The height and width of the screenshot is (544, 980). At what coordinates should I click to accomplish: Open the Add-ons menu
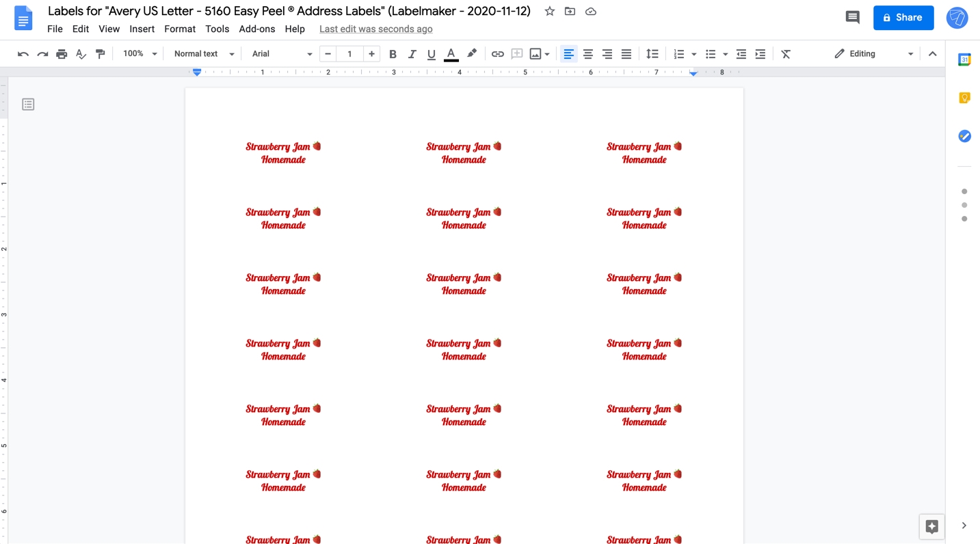(x=256, y=29)
